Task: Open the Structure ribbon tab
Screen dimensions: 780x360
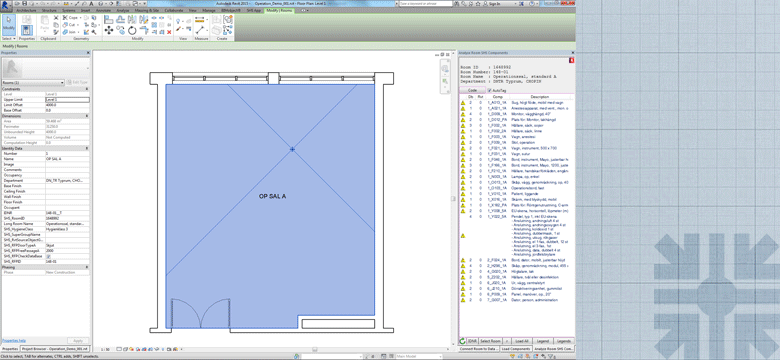Action: click(x=49, y=10)
